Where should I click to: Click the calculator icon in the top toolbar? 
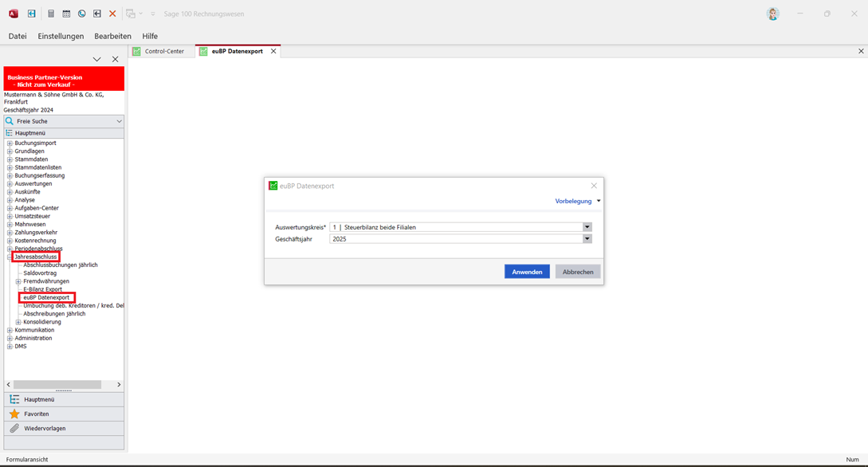point(51,14)
